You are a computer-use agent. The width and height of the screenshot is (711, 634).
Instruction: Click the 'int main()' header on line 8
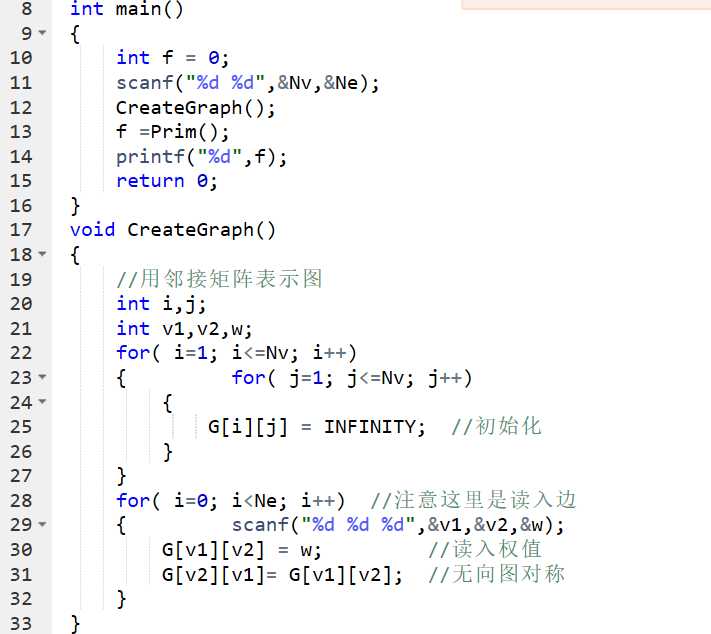click(127, 9)
